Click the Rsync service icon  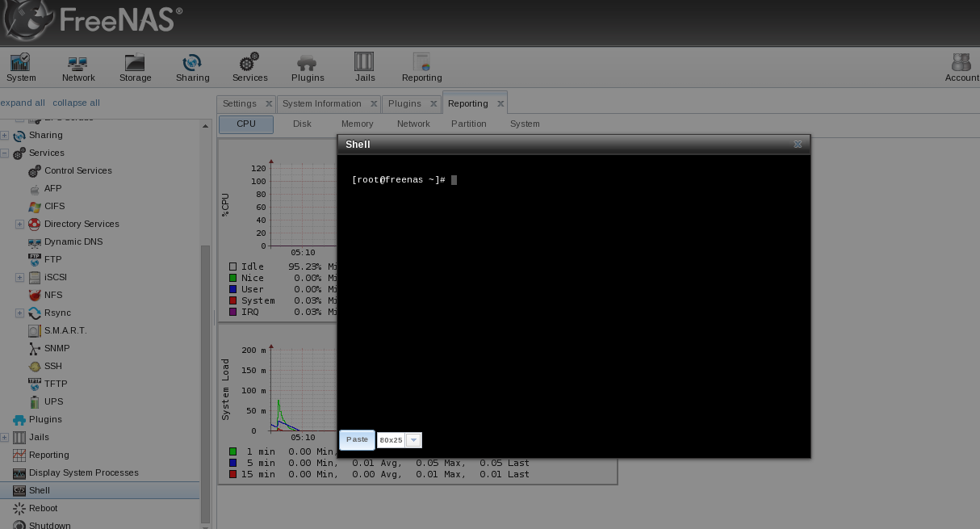[x=35, y=313]
